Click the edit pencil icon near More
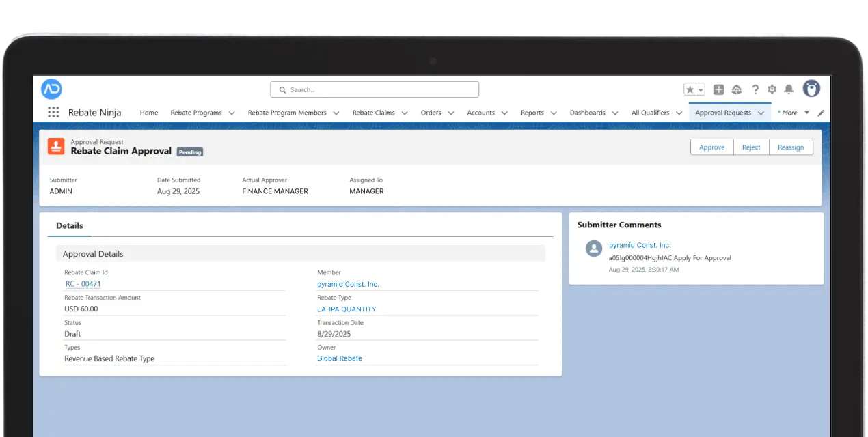The width and height of the screenshot is (868, 437). (x=821, y=113)
